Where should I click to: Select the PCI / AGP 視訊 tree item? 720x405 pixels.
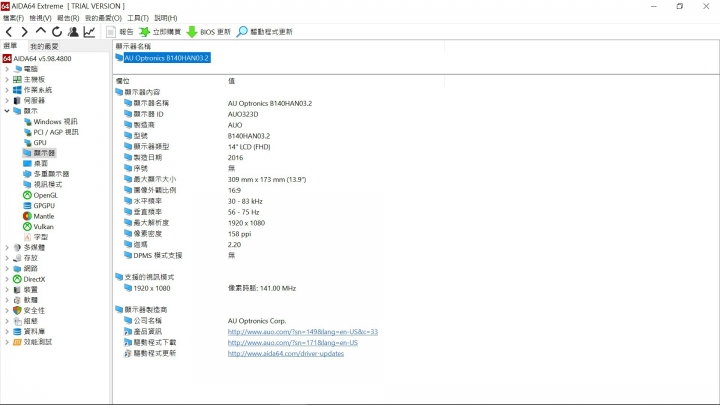coord(51,132)
